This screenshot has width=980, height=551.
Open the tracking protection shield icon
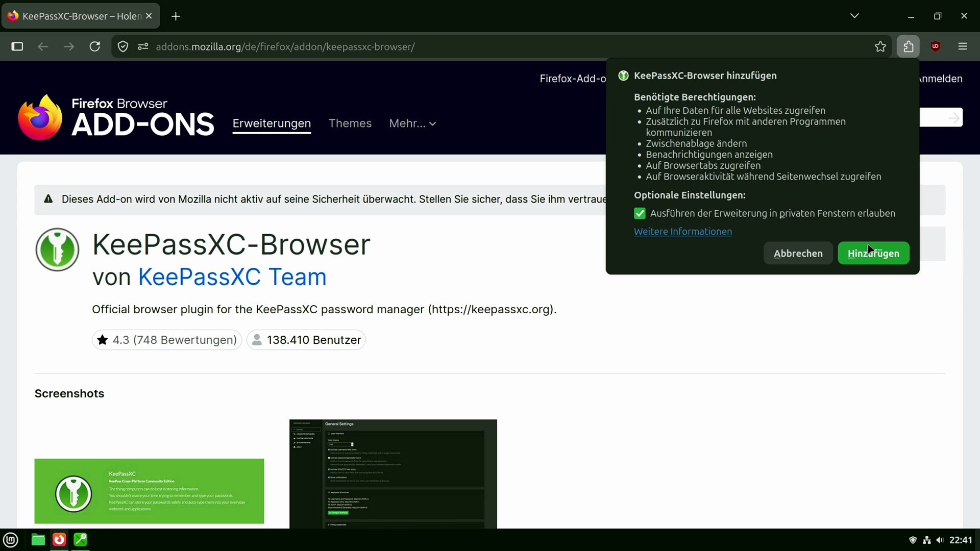(x=123, y=46)
